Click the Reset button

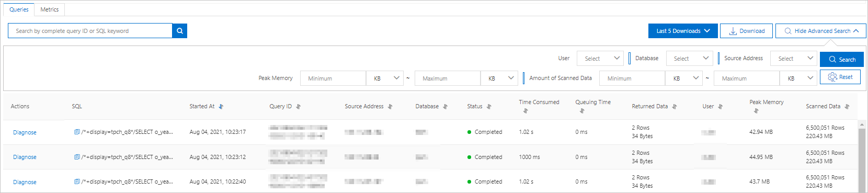click(840, 77)
